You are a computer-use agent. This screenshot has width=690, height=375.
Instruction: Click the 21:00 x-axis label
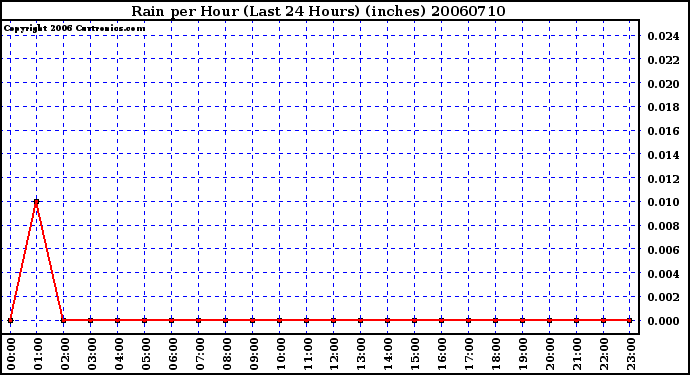(577, 354)
